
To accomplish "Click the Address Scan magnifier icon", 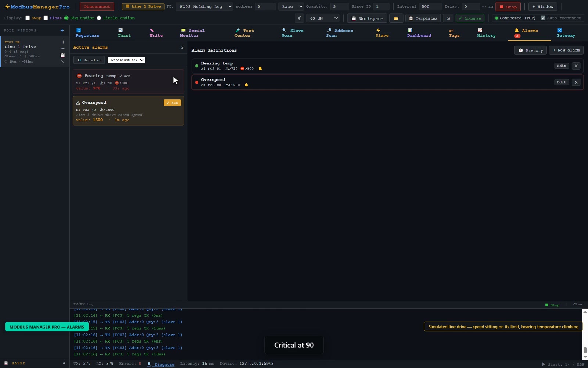I will pos(329,30).
